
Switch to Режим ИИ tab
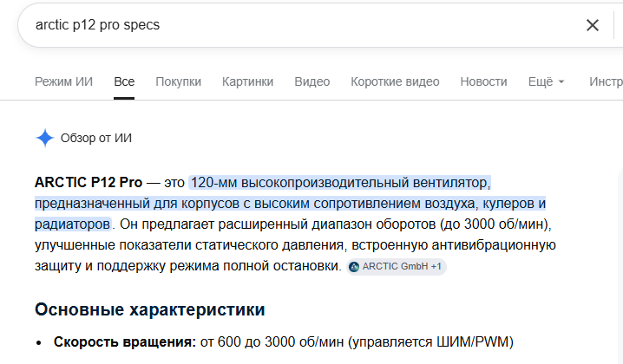(x=63, y=81)
